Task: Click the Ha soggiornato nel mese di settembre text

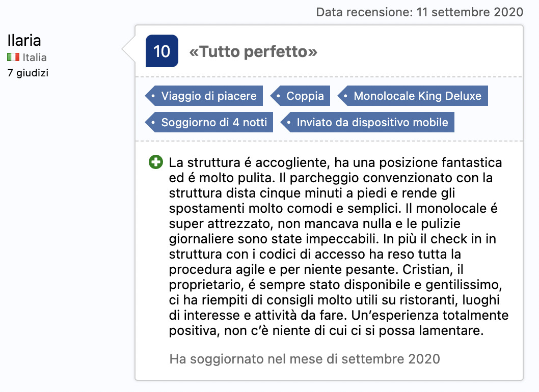Action: tap(305, 359)
